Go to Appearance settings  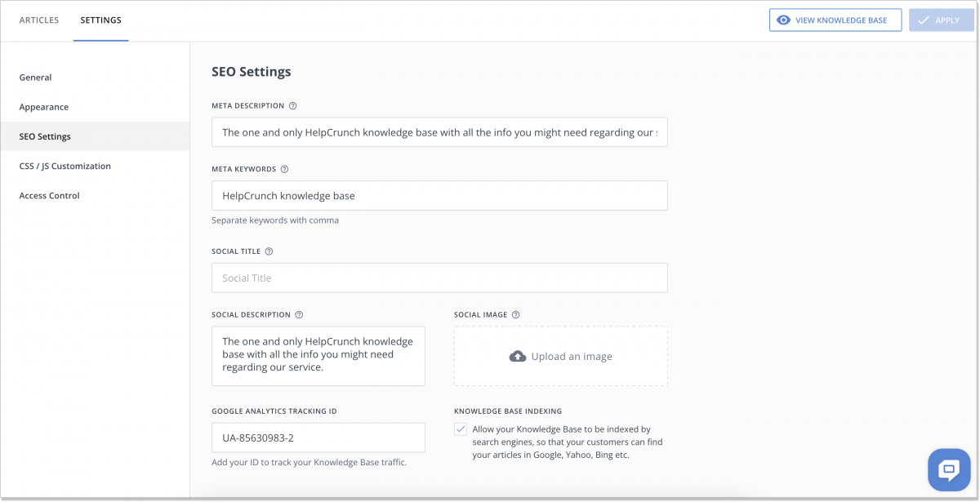(x=43, y=106)
